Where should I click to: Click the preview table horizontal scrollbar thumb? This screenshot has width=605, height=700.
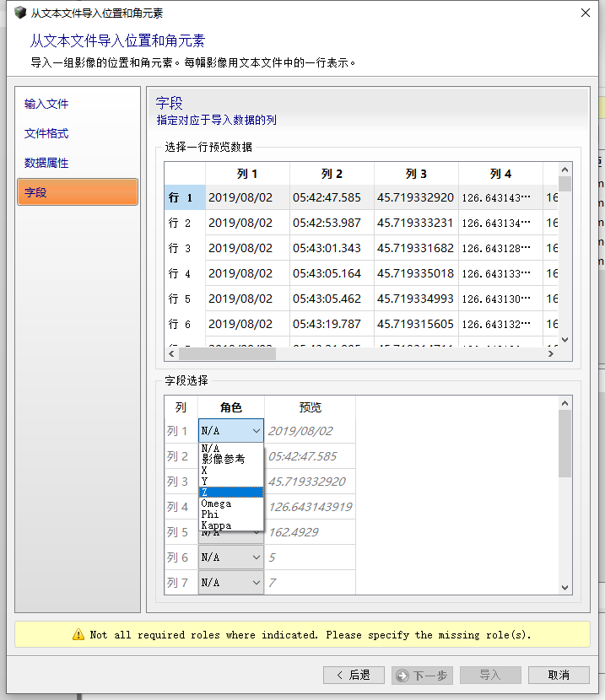(227, 353)
